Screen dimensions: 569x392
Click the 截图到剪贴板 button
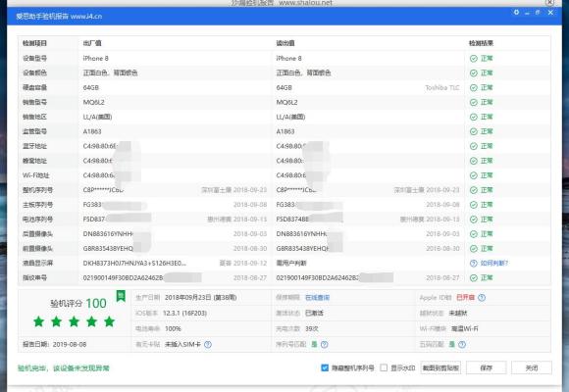point(440,367)
